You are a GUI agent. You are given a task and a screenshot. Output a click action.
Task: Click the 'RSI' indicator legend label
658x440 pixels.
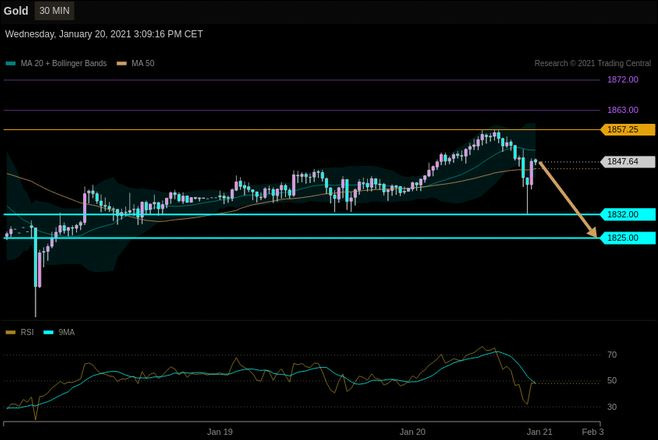[x=27, y=332]
